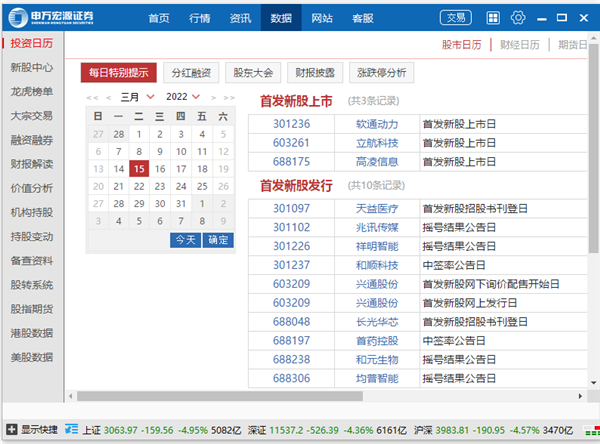
Task: Open stock code 301236 link
Action: click(291, 125)
